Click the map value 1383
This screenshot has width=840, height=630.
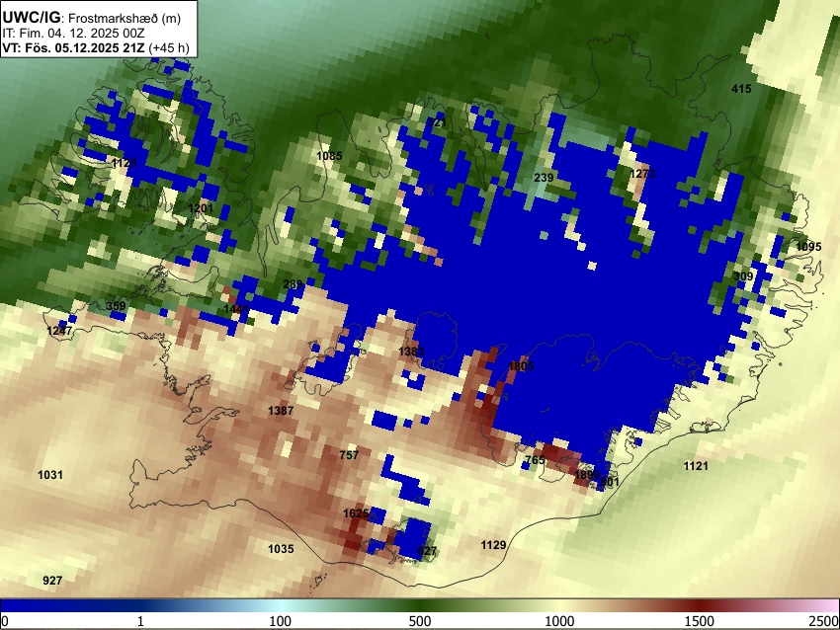pyautogui.click(x=411, y=352)
